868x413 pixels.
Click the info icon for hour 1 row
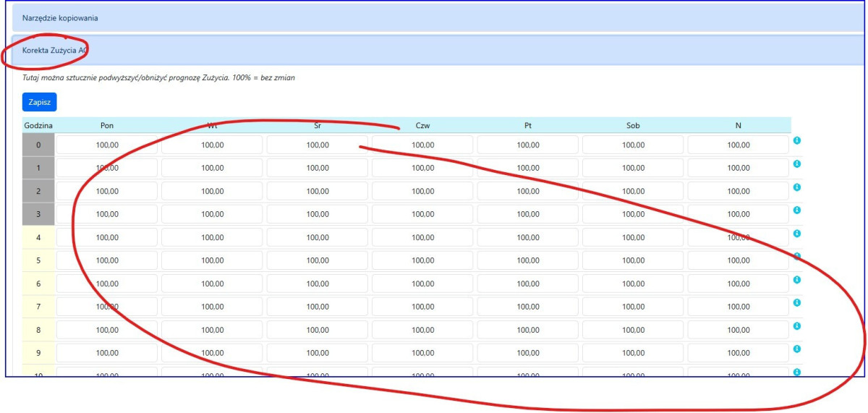coord(796,164)
